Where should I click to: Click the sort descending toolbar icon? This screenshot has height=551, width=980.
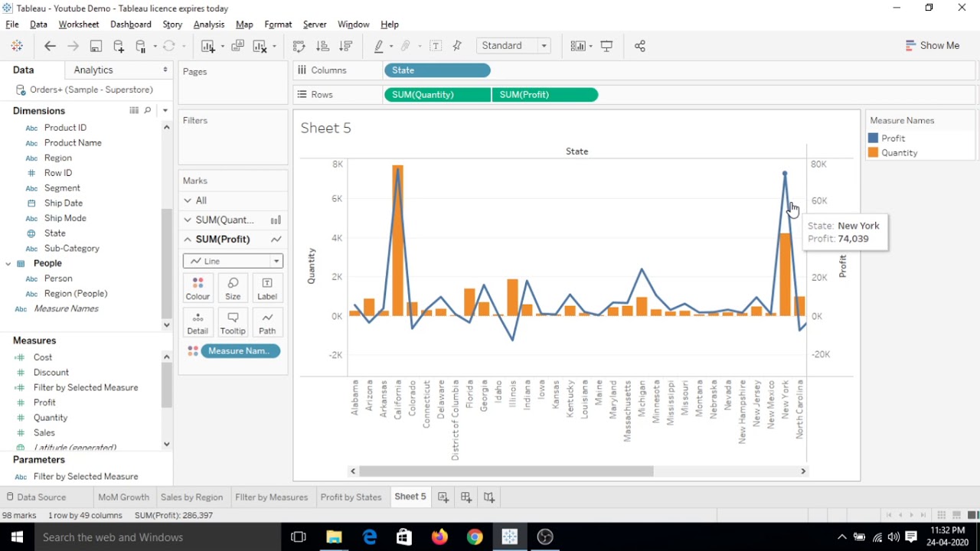pos(345,46)
